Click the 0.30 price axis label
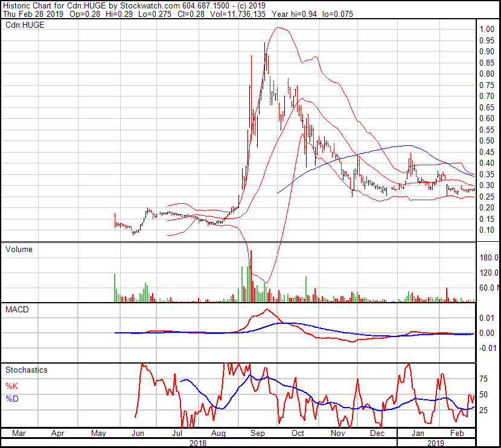This screenshot has height=448, width=501. tap(487, 185)
